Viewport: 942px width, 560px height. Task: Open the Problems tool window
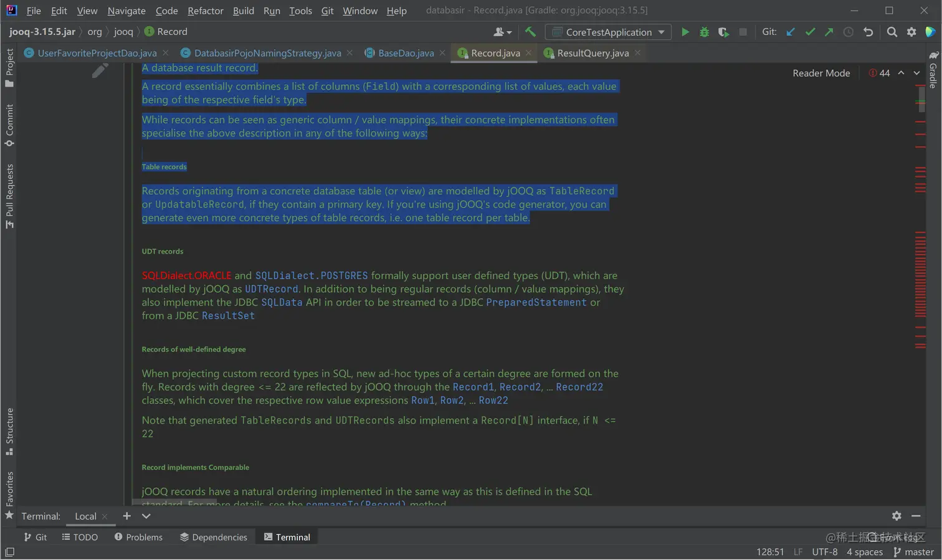pos(138,537)
